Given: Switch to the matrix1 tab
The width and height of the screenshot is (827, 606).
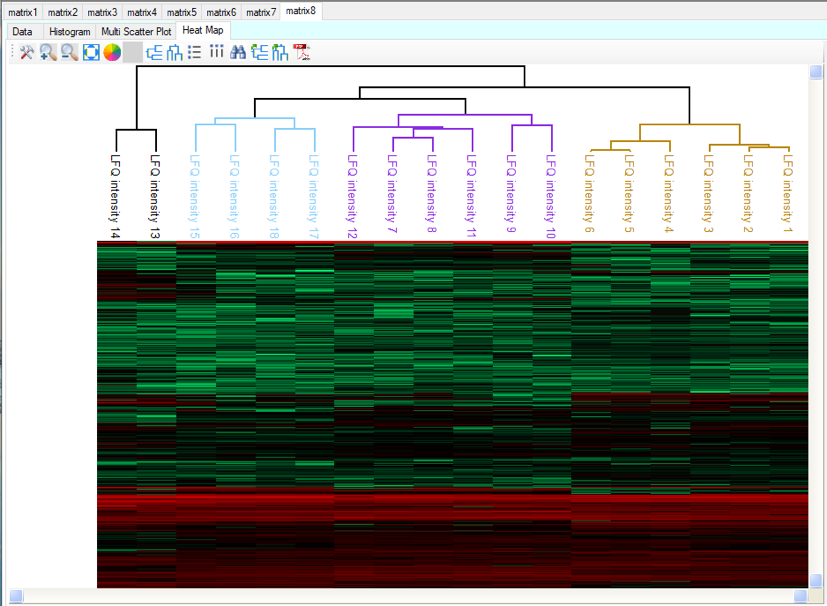Looking at the screenshot, I should [22, 12].
